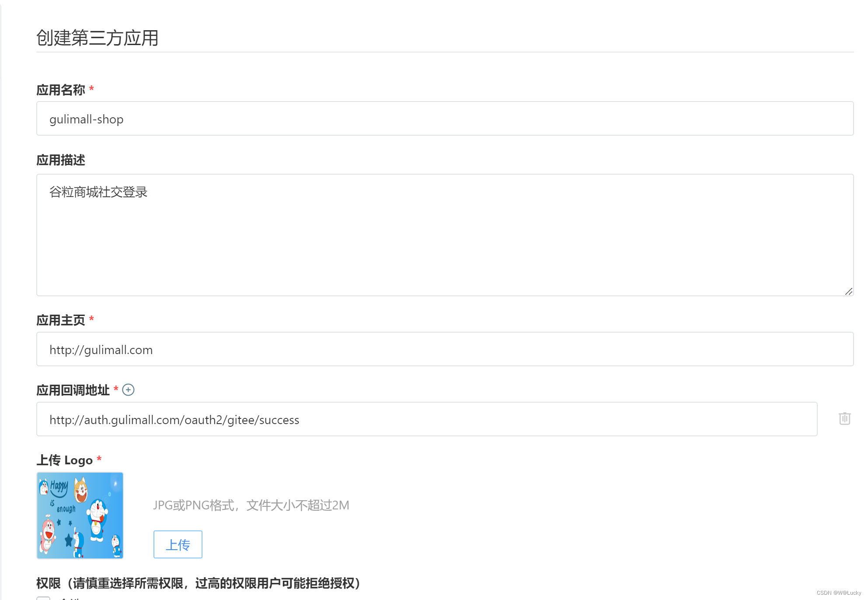Viewport: 868px width, 600px height.
Task: Click the 应用名称 field label
Action: pyautogui.click(x=61, y=90)
